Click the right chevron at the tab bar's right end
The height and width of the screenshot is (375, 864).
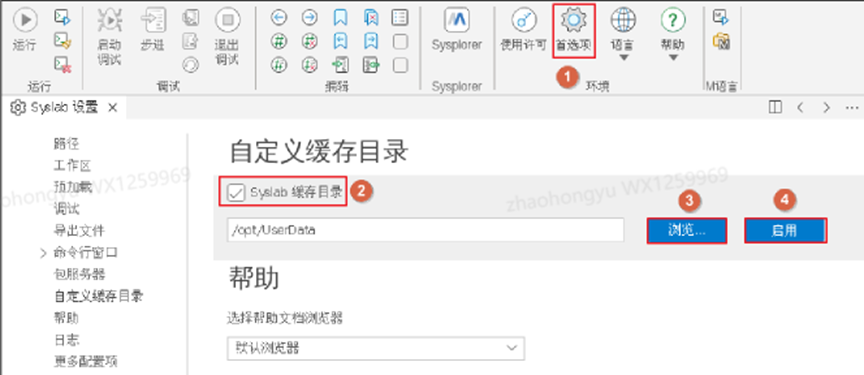click(x=826, y=107)
